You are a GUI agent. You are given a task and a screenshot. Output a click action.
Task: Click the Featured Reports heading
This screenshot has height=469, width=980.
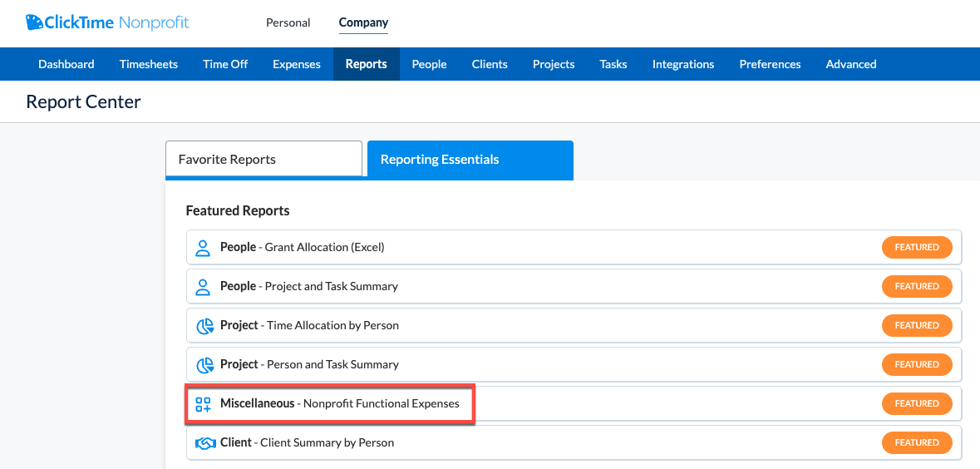click(x=238, y=210)
